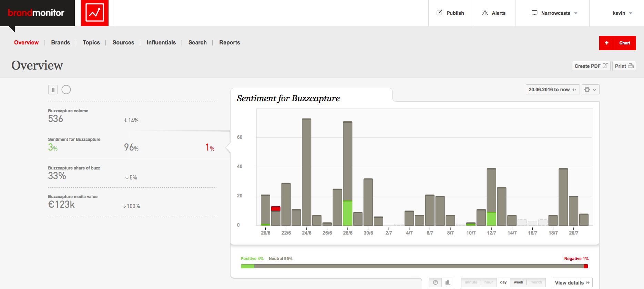
Task: Open the Publish option
Action: (x=451, y=13)
